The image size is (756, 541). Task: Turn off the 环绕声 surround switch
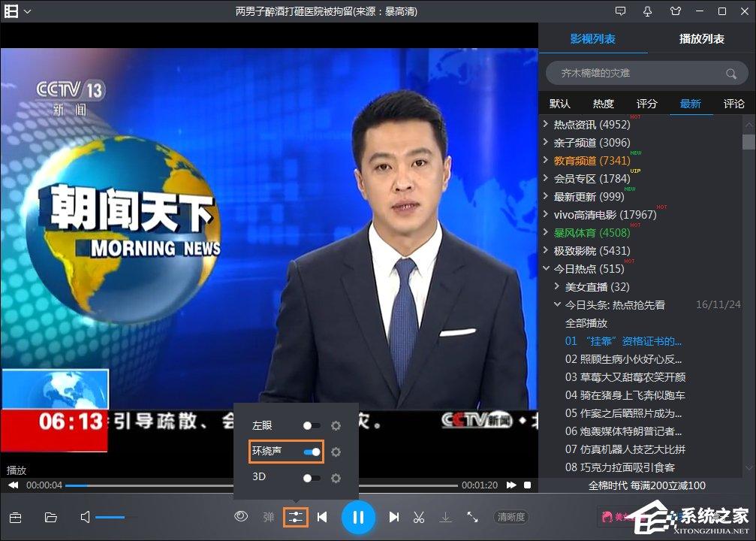point(312,452)
